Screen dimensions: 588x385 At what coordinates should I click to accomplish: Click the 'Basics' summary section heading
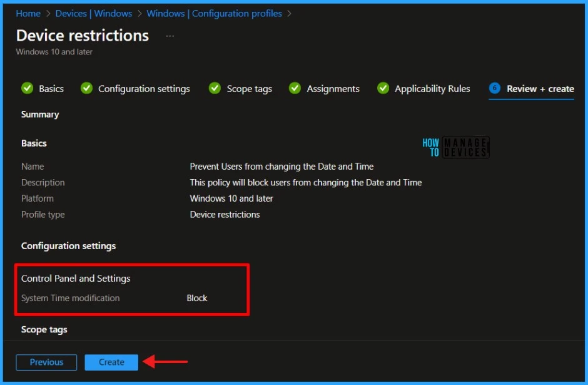pyautogui.click(x=34, y=143)
